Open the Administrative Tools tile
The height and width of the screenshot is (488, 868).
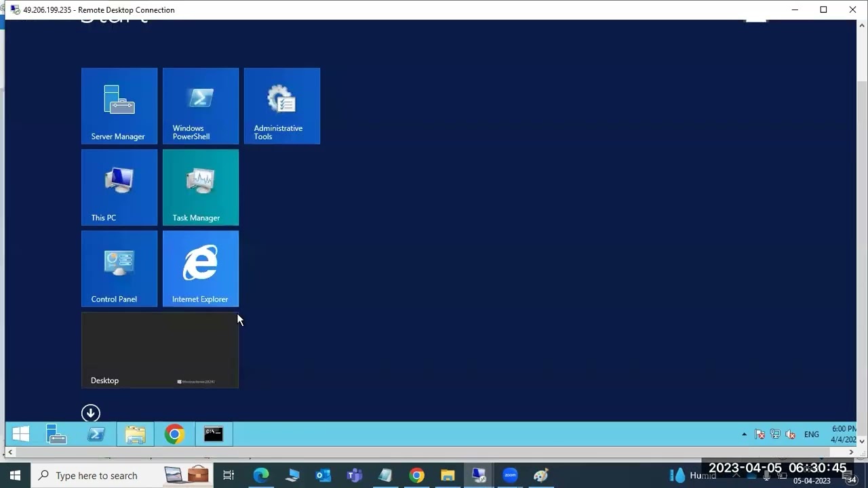(282, 106)
